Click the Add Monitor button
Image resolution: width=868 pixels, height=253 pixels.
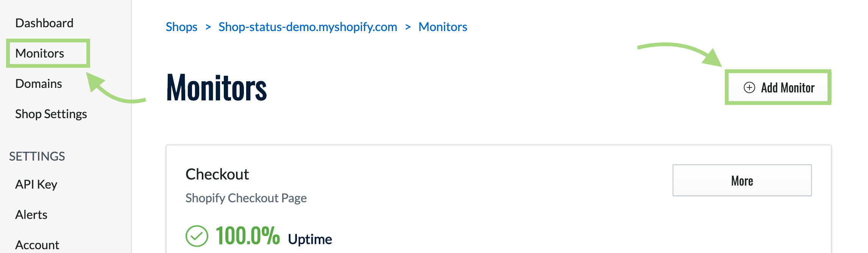pos(778,87)
